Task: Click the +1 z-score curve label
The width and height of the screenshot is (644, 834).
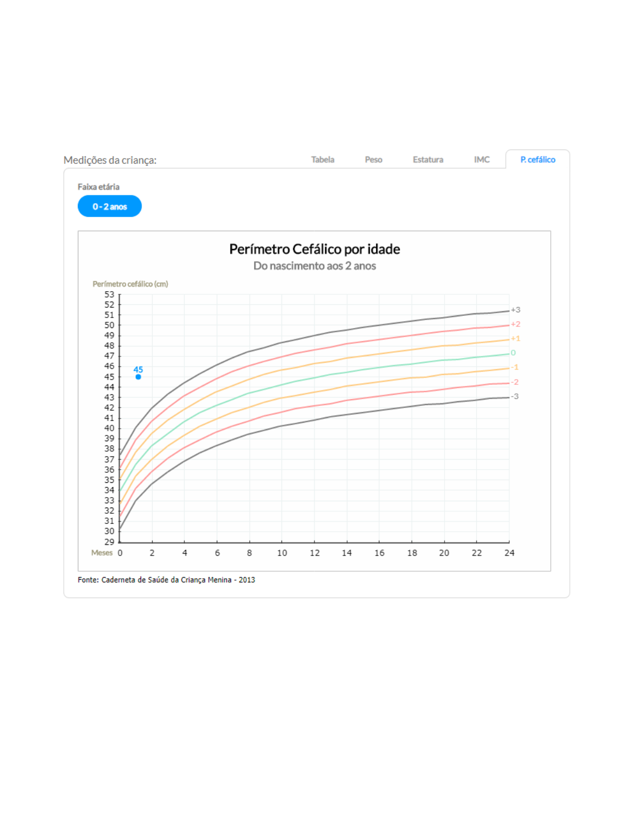Action: click(516, 339)
